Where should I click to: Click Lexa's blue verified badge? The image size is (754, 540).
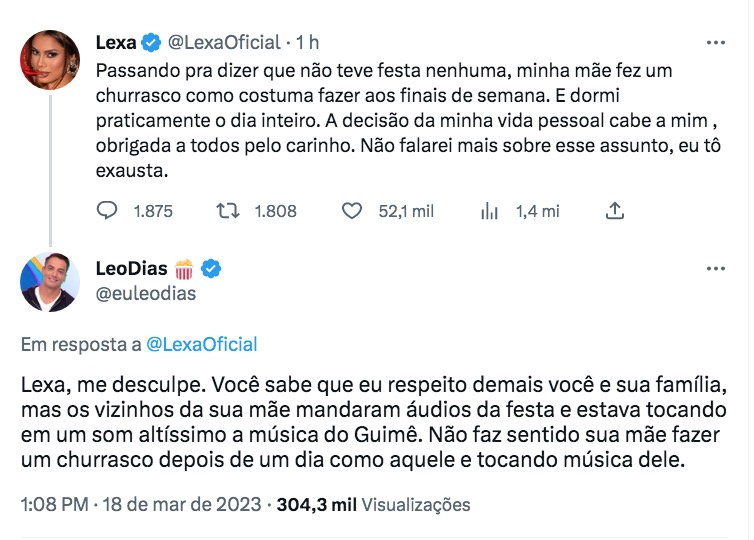coord(151,42)
